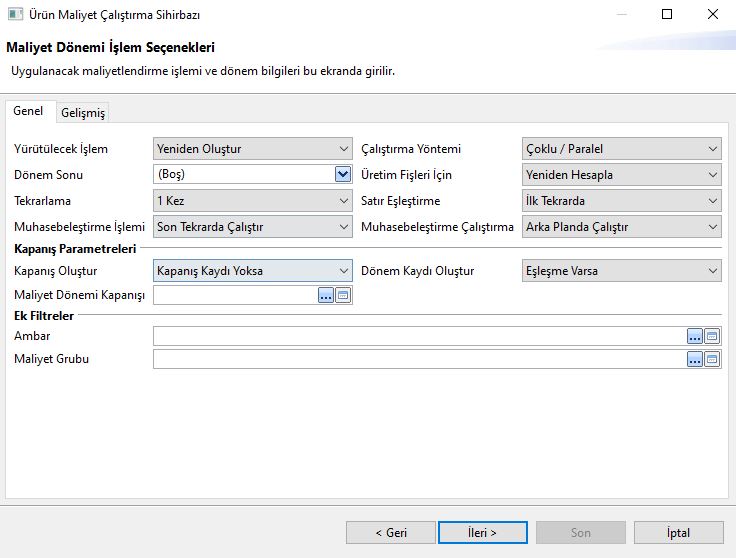Image resolution: width=736 pixels, height=558 pixels.
Task: Cancel the wizard with İptal
Action: 678,533
